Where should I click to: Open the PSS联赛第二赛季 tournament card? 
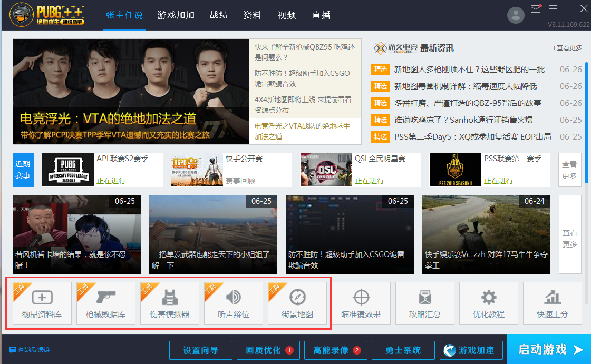pos(490,170)
